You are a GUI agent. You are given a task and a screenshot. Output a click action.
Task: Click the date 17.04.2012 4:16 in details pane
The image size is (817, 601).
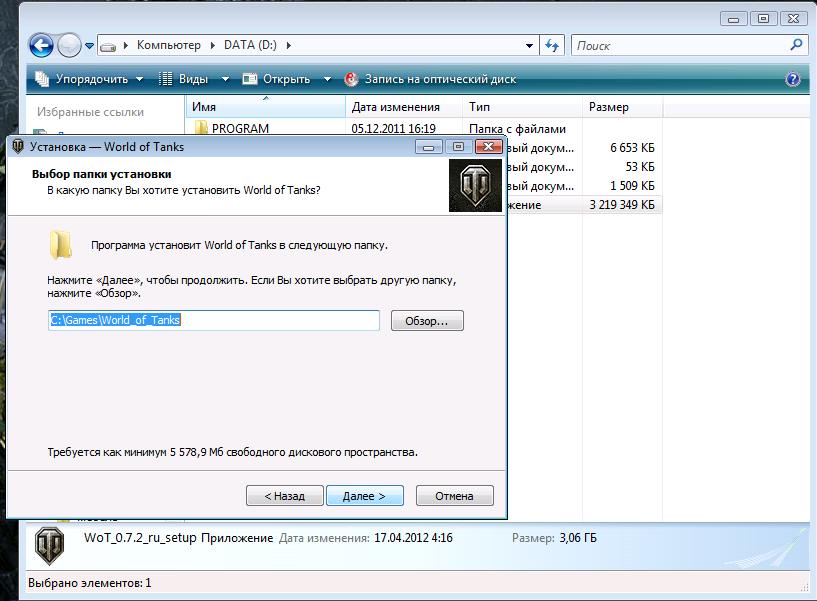(x=413, y=538)
